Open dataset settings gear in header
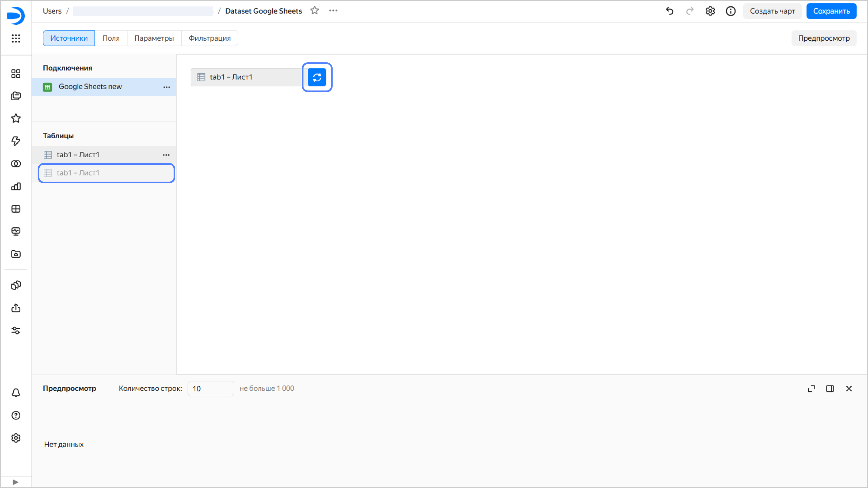Screen dimensions: 868x488 [x=710, y=11]
